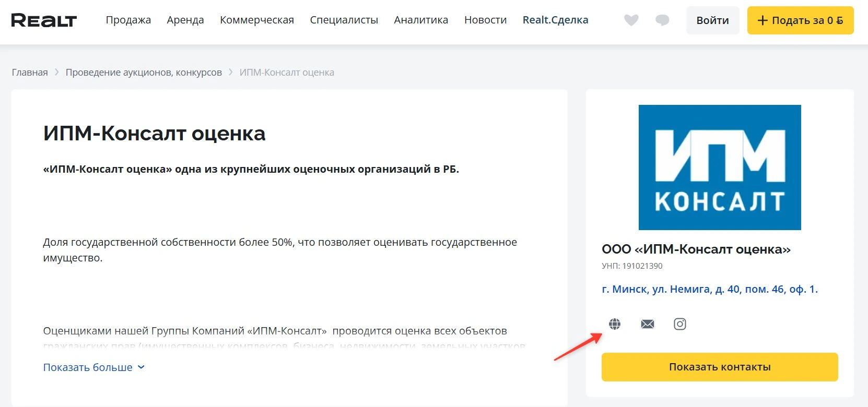
Task: Expand description with Показать больше
Action: click(94, 367)
